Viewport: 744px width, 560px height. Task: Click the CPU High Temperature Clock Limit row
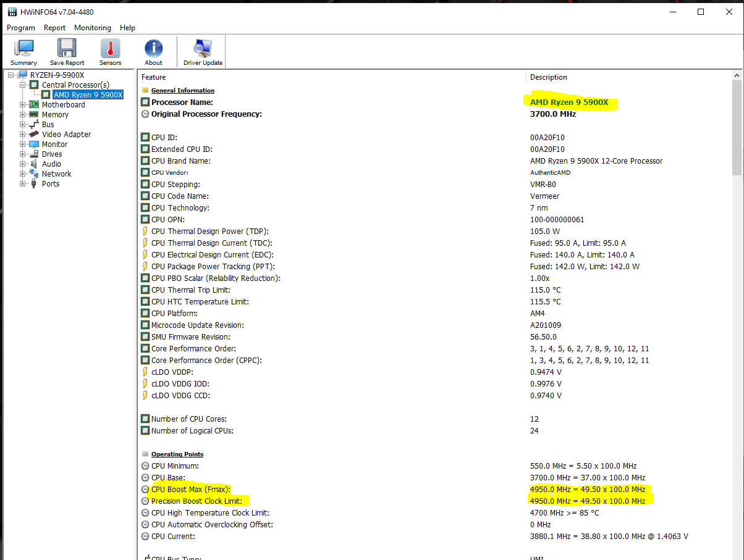coord(435,512)
